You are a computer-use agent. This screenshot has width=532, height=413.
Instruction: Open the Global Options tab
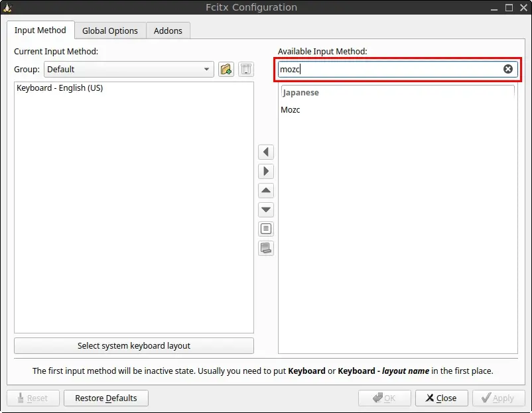[110, 31]
